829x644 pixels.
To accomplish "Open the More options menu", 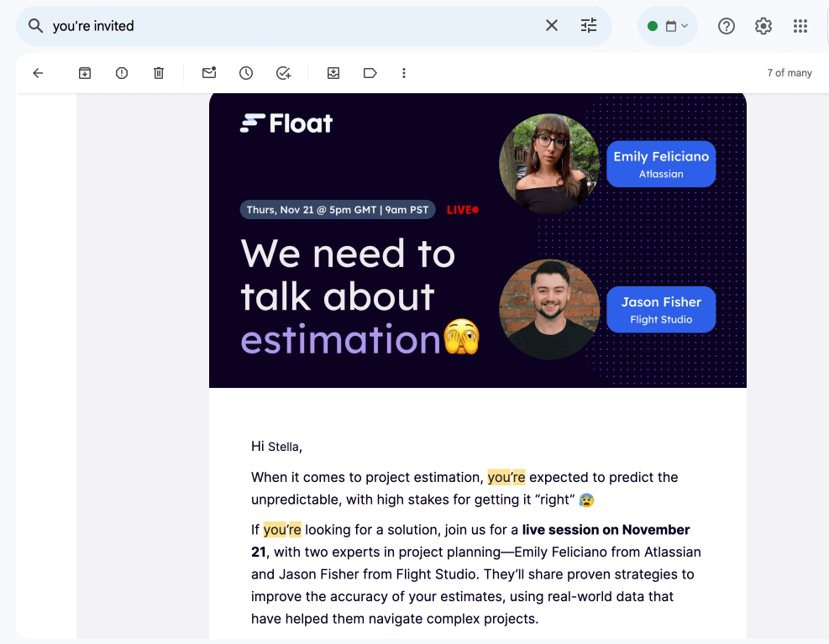I will coord(404,73).
